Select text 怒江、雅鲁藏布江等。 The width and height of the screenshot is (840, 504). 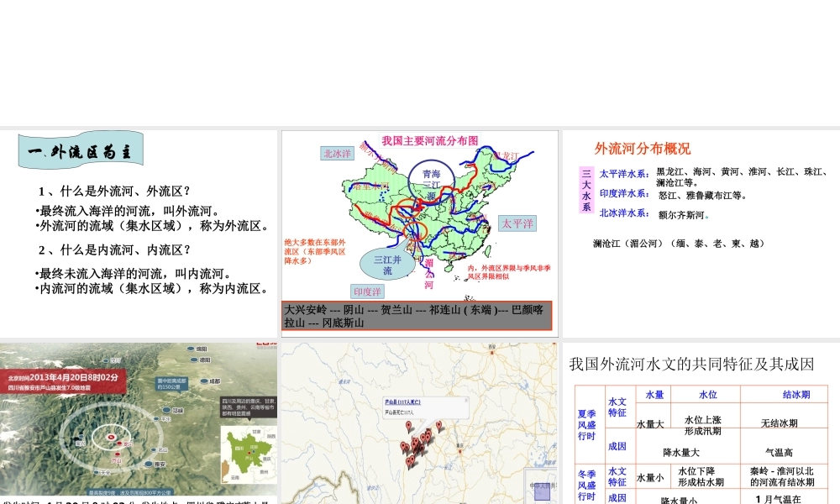tap(703, 196)
